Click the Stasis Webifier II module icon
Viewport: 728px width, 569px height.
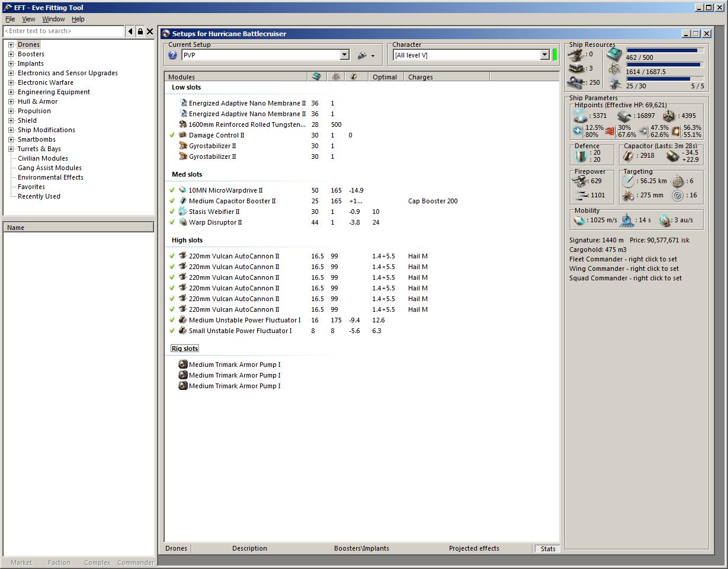[183, 212]
